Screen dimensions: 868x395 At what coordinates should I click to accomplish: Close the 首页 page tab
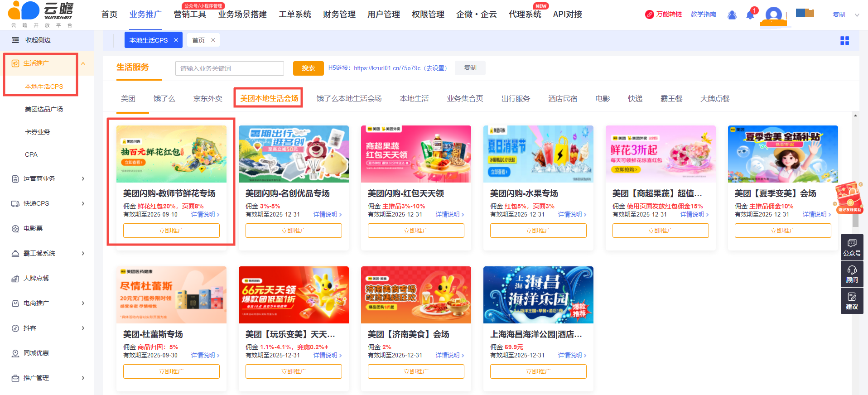213,40
